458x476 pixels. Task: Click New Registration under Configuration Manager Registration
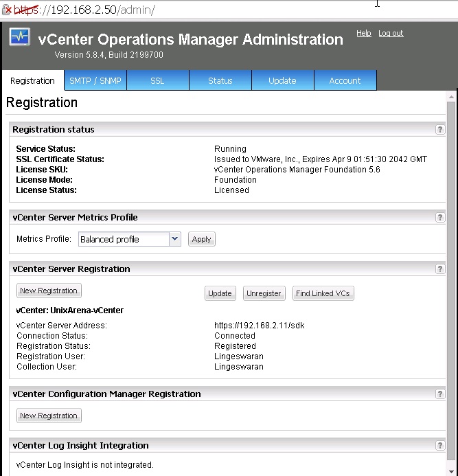pyautogui.click(x=49, y=416)
